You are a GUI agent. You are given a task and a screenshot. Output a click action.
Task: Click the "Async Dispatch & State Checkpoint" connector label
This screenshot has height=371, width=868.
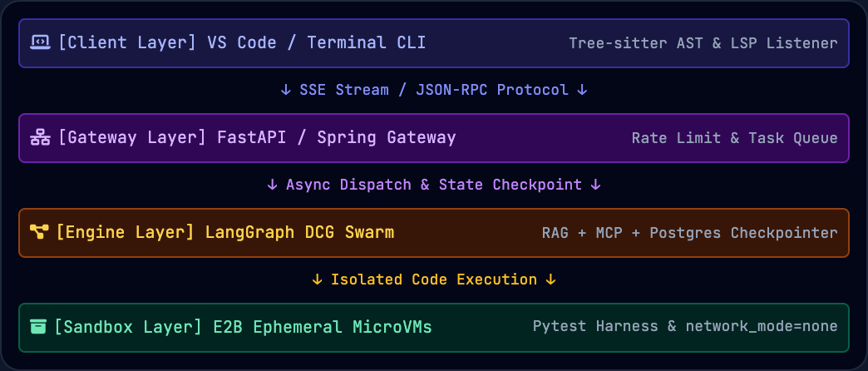tap(434, 185)
